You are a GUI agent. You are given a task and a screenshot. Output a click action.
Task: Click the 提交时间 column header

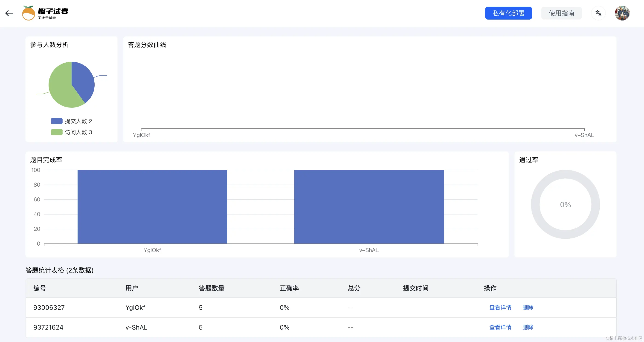tap(415, 288)
